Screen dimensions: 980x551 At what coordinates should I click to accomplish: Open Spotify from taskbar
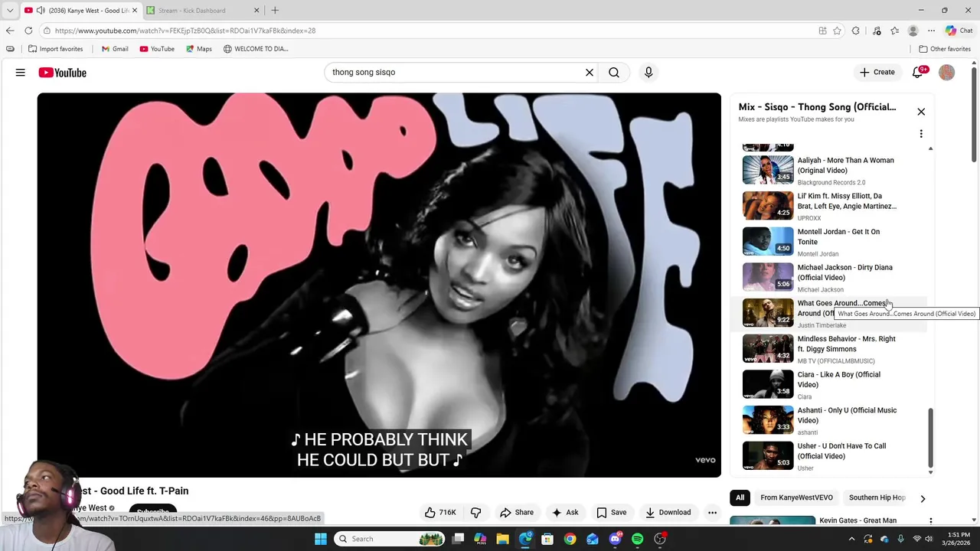pyautogui.click(x=637, y=539)
